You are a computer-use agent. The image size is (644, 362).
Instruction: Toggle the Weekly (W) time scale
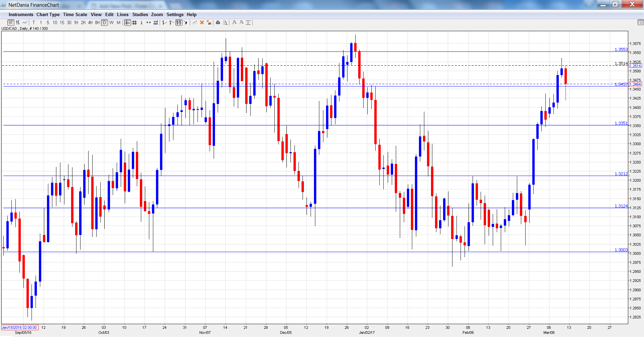click(111, 23)
